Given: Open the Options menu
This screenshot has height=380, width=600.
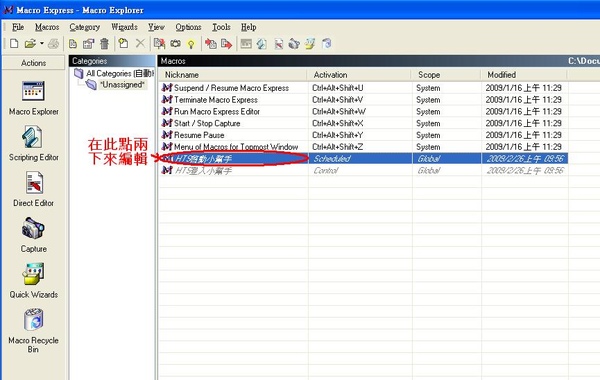Looking at the screenshot, I should 188,27.
